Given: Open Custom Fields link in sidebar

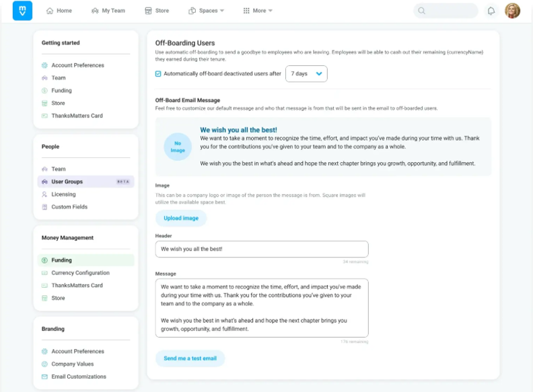Looking at the screenshot, I should pyautogui.click(x=69, y=207).
